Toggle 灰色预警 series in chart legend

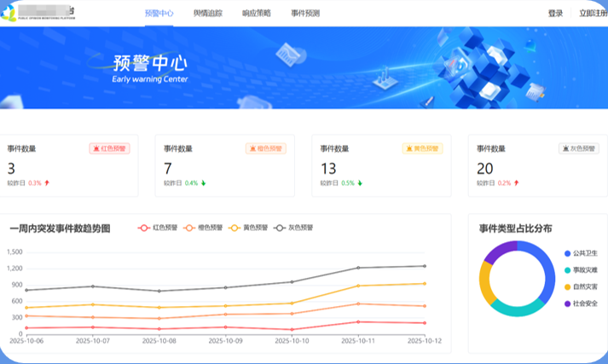[x=293, y=228]
